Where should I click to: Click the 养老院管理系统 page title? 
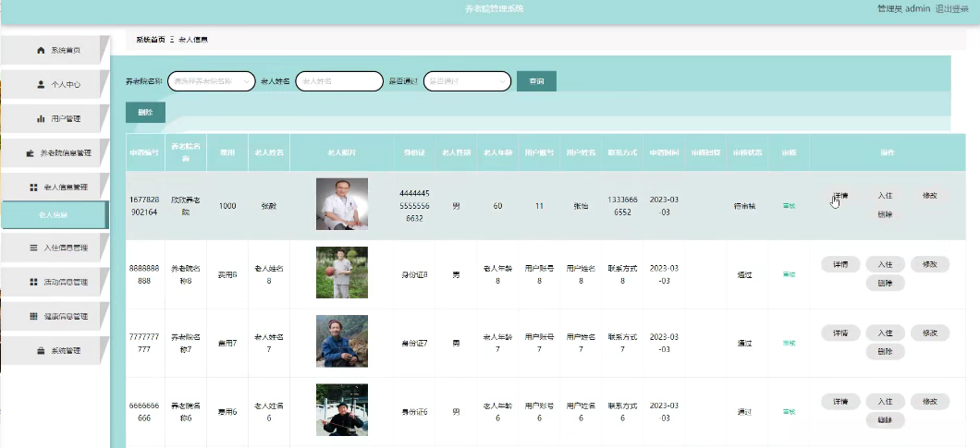click(x=495, y=8)
